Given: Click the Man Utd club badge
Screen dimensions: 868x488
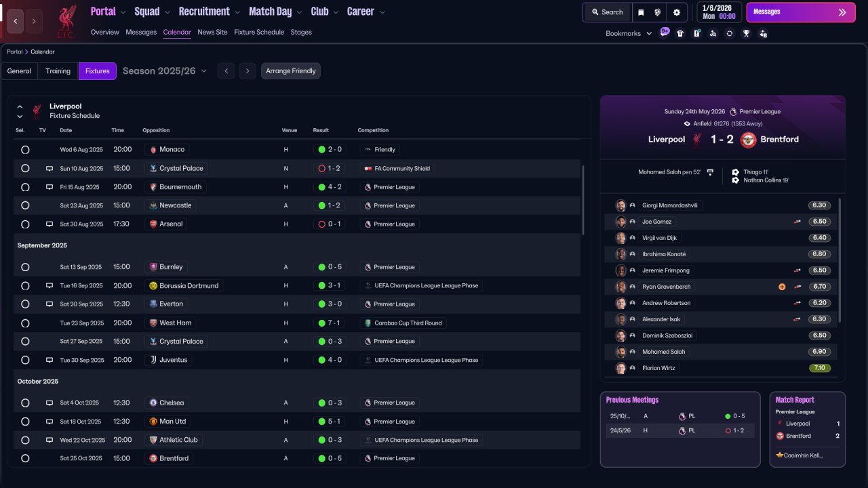Looking at the screenshot, I should tap(153, 422).
